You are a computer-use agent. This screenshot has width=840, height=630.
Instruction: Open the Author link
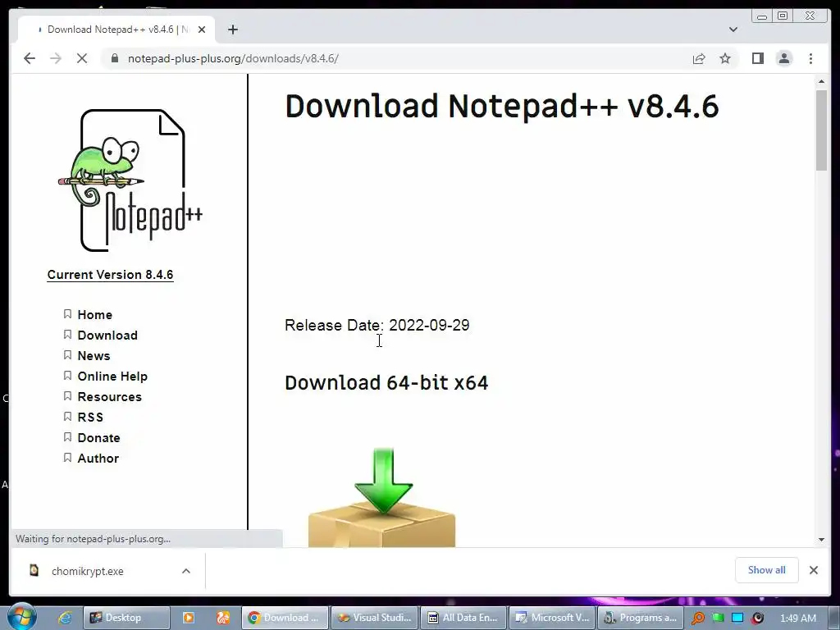pyautogui.click(x=98, y=459)
